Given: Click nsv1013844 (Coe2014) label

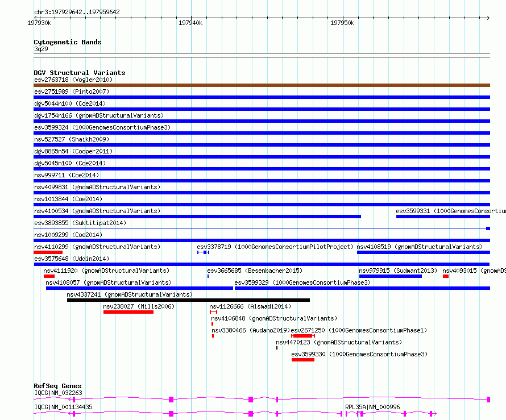Looking at the screenshot, I should tap(68, 199).
